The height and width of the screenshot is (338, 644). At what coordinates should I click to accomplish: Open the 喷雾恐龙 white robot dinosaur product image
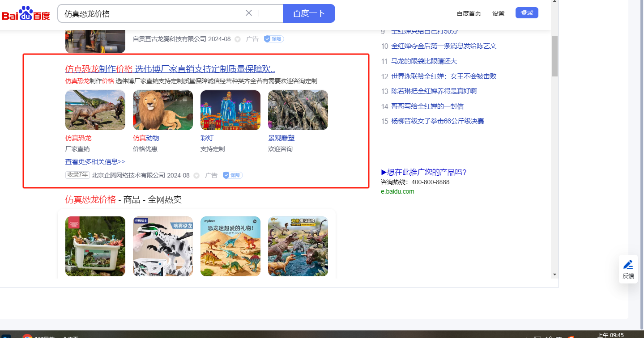[163, 246]
